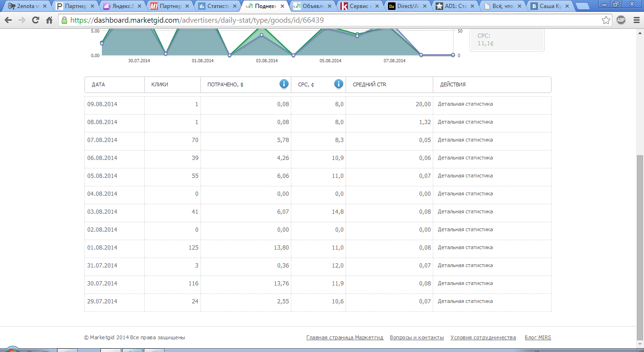Open Вопросы и контакты footer link
This screenshot has height=352, width=644.
[x=417, y=337]
